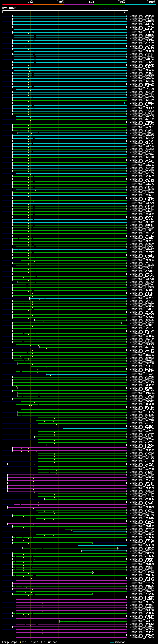158x644 pixels.
Task: Select the UniRef100_A2YMN1 label
Action: coord(142,627)
